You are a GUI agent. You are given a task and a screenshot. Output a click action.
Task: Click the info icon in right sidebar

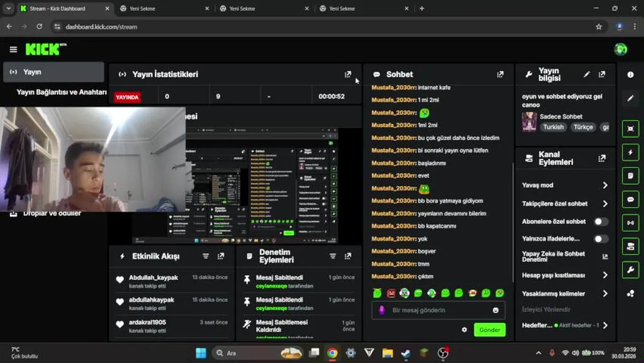point(630,75)
